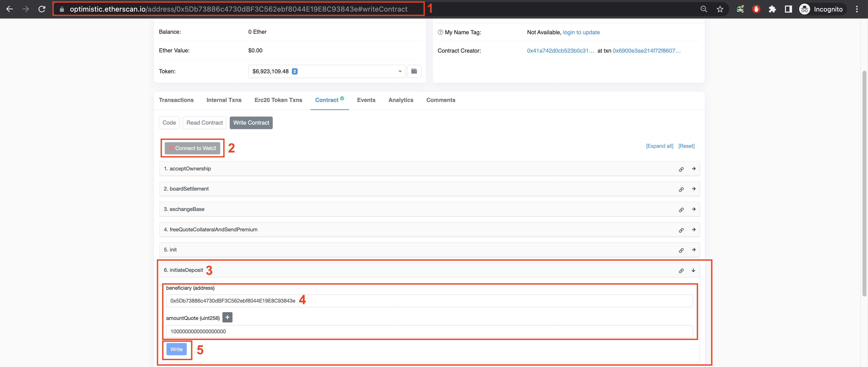Click the beneficiary address input field
This screenshot has height=367, width=868.
(x=429, y=301)
